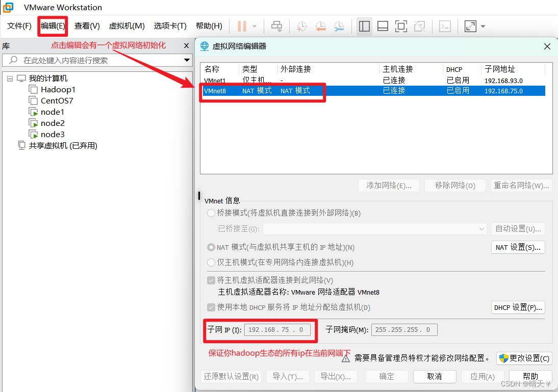The width and height of the screenshot is (558, 392).
Task: Click the library search input field
Action: 97,60
